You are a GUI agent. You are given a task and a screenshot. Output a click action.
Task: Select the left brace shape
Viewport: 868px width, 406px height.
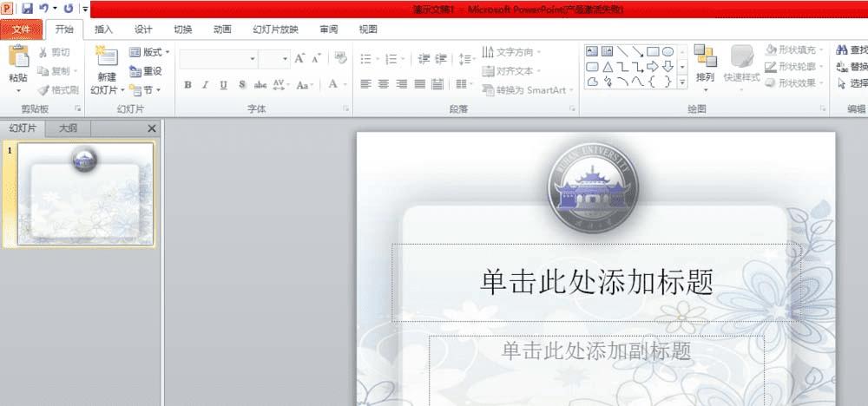[x=653, y=82]
